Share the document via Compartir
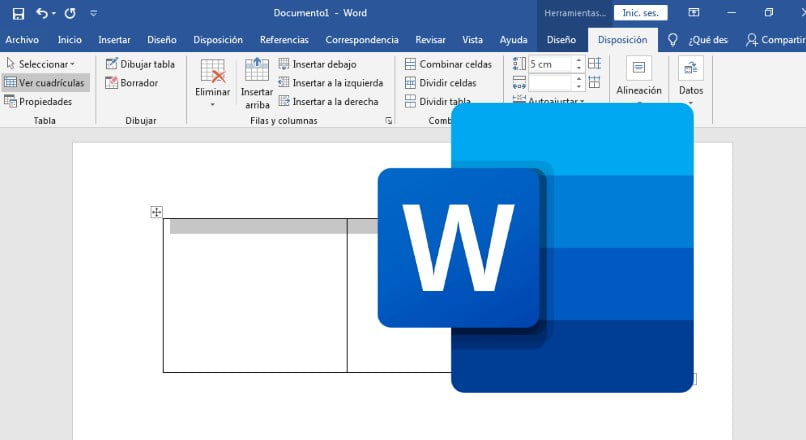The height and width of the screenshot is (440, 806). click(x=775, y=40)
